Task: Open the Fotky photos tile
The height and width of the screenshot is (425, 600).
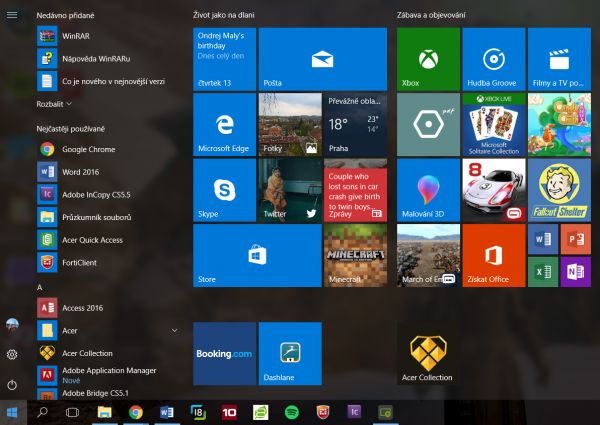Action: pos(290,125)
